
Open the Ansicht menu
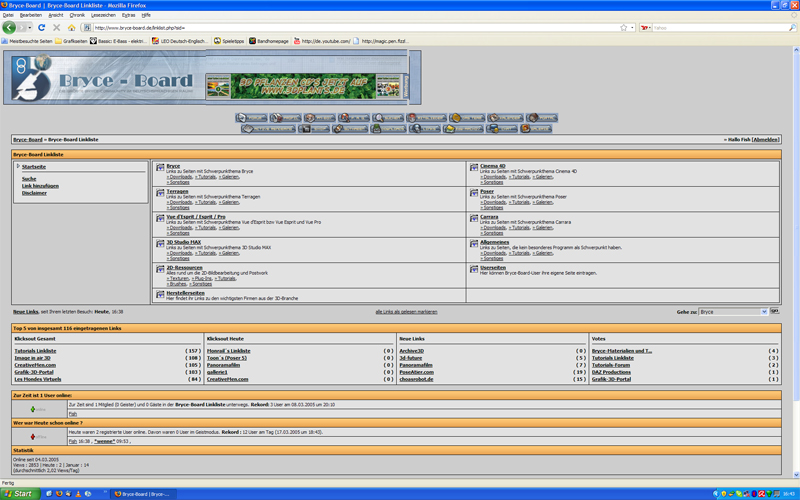coord(56,15)
